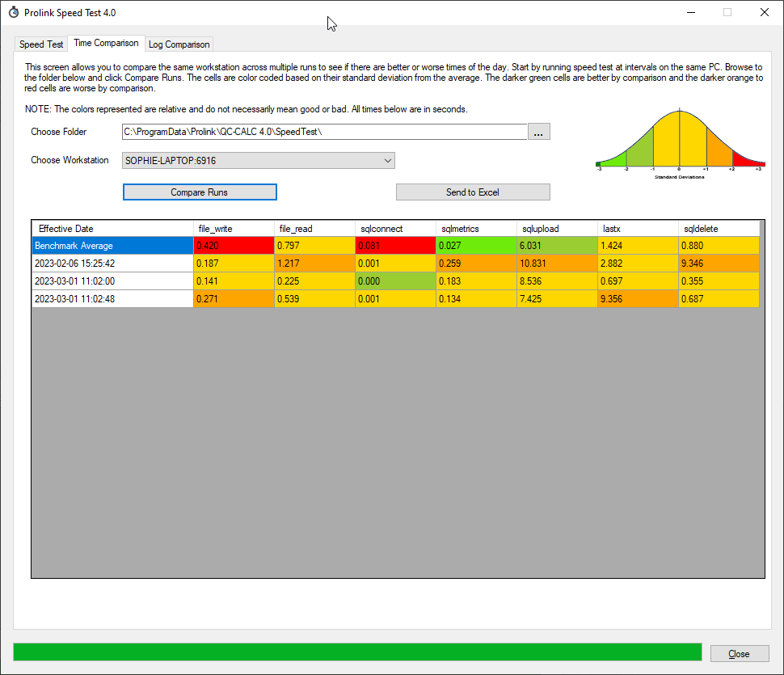Screen dimensions: 784x675
Task: Click the 0.797 file_read cell
Action: [315, 246]
